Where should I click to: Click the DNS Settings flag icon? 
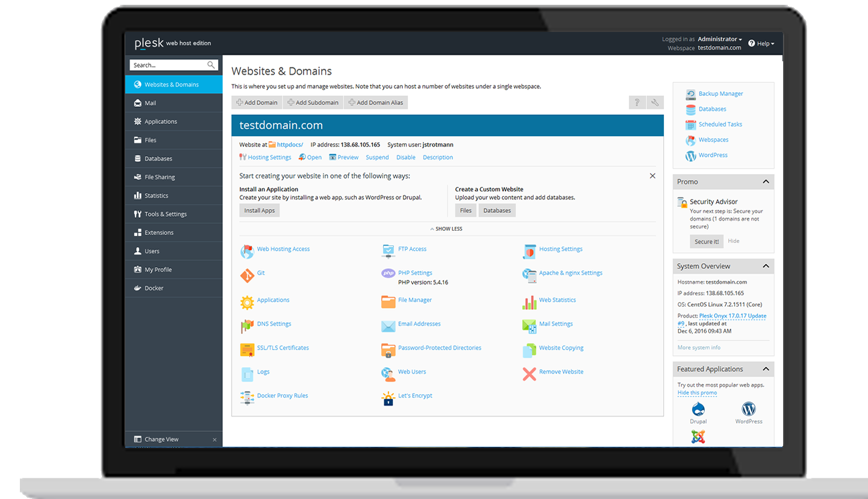tap(247, 326)
